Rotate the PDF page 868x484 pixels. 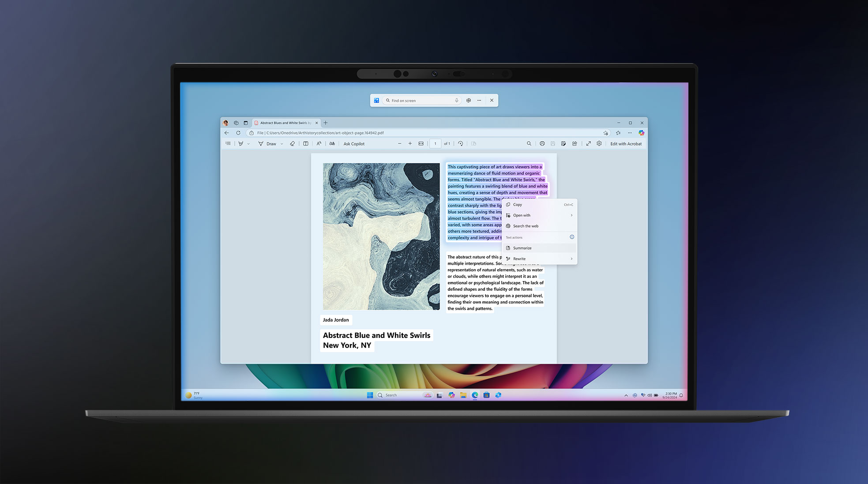tap(460, 143)
